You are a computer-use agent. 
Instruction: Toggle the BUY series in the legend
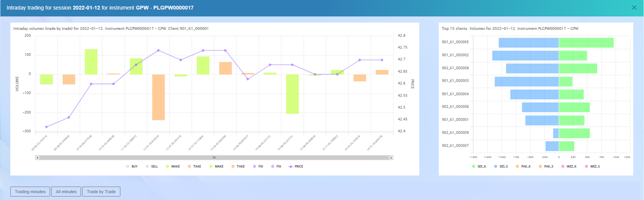click(131, 166)
